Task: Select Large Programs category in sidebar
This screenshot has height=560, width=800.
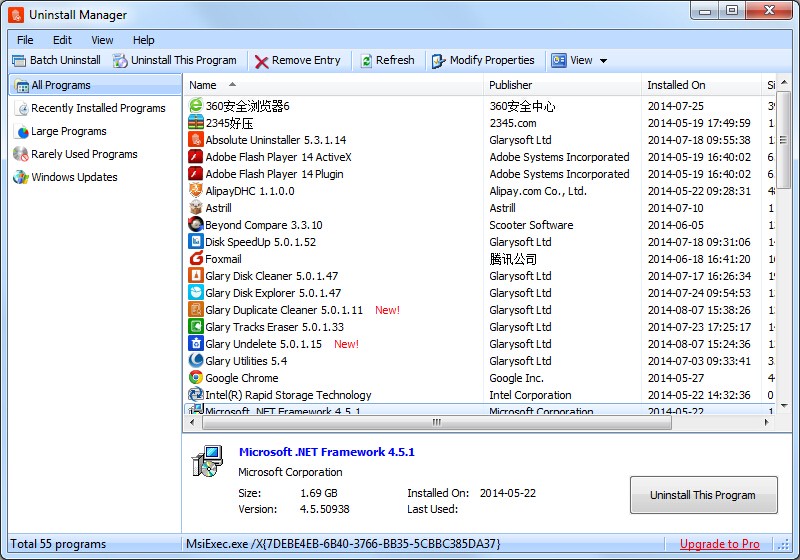Action: tap(68, 131)
